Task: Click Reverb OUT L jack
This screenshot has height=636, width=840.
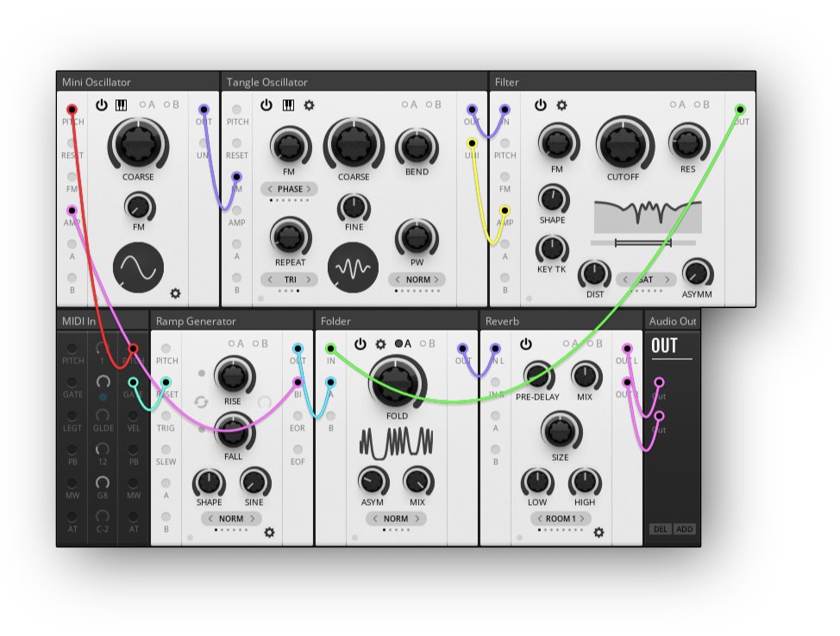Action: tap(627, 349)
